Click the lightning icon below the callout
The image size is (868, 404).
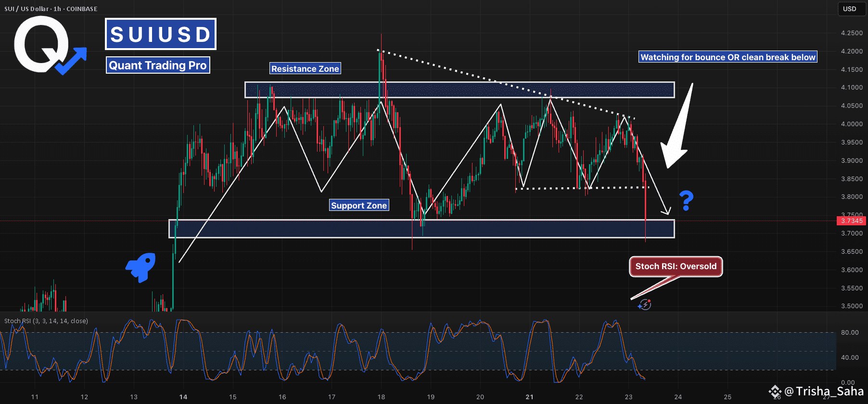point(645,305)
